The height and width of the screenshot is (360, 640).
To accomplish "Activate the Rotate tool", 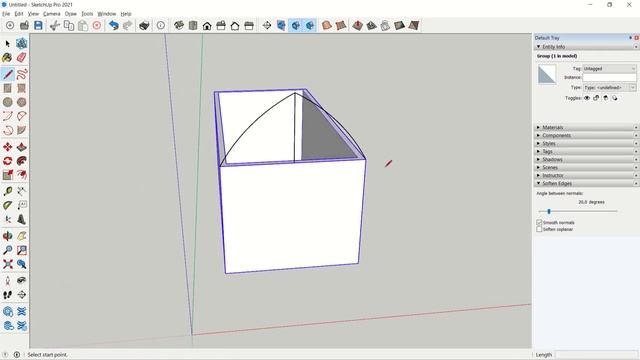I will [7, 161].
